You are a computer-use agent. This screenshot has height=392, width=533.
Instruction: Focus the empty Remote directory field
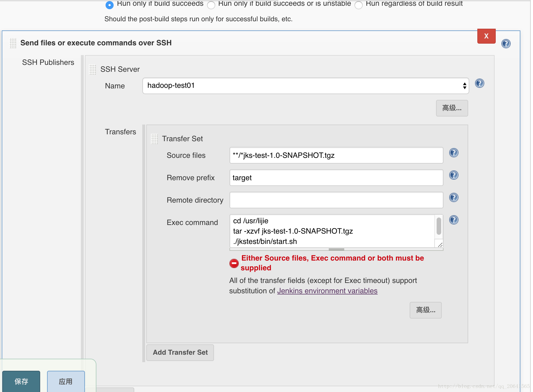(x=336, y=200)
